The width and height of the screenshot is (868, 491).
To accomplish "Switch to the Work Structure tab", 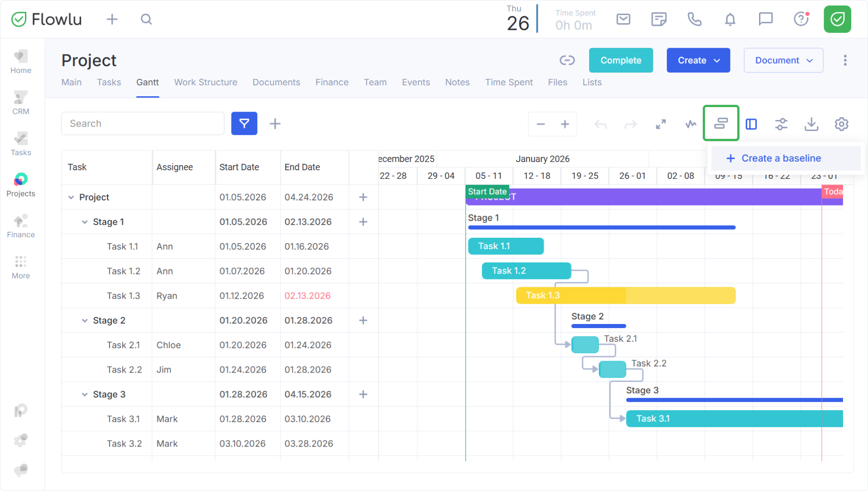I will click(x=206, y=82).
